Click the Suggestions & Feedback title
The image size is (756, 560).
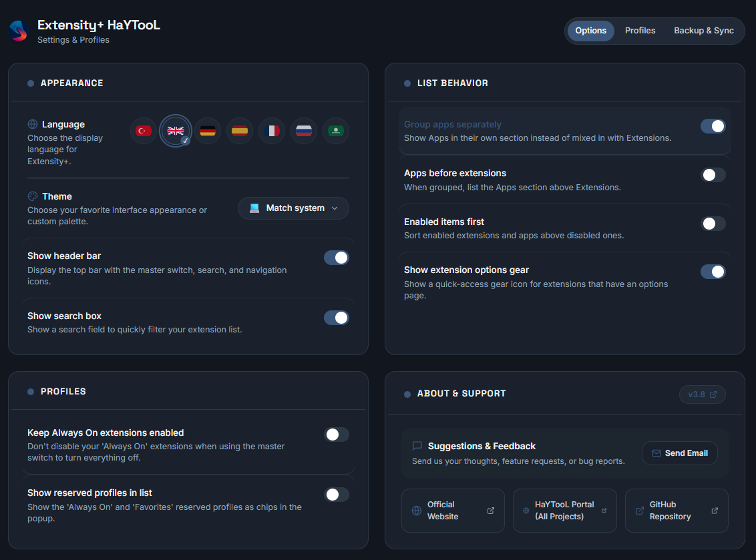(x=482, y=447)
